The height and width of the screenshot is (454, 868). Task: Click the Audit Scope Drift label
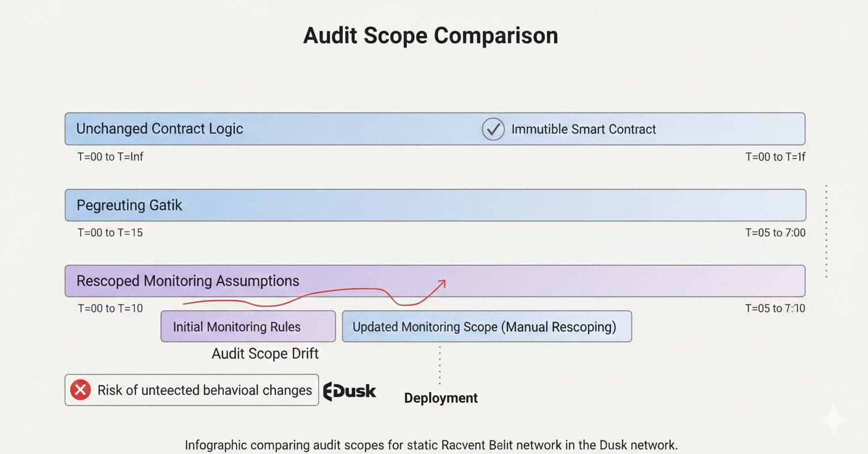265,353
